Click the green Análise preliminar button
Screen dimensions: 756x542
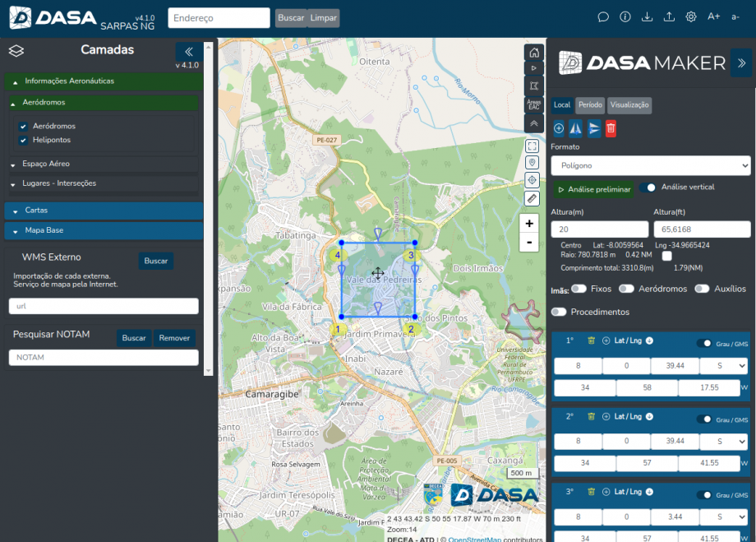594,188
